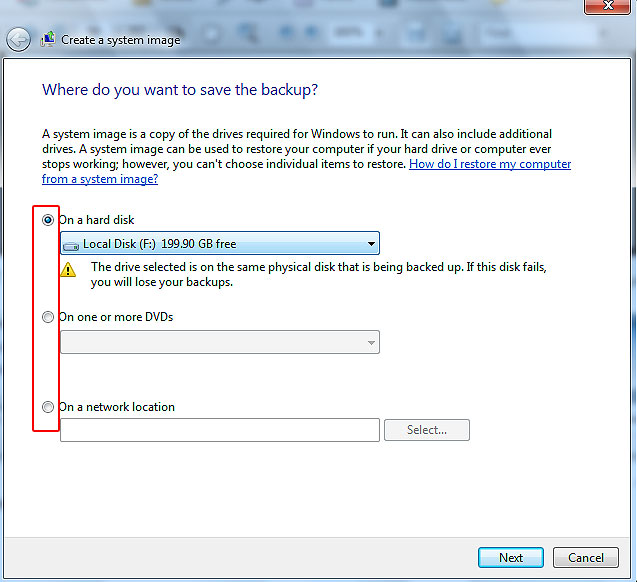Viewport: 637px width, 582px height.
Task: Click the "Where do you want to save the backup?" heading
Action: point(180,90)
